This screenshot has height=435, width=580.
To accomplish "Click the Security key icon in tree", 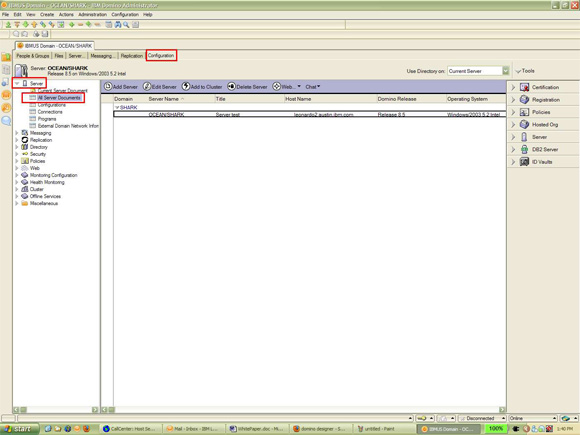I will (x=25, y=154).
